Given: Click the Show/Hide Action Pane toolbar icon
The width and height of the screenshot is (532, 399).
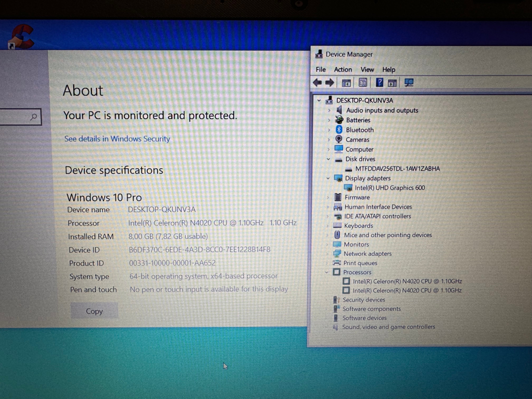Looking at the screenshot, I should 392,83.
